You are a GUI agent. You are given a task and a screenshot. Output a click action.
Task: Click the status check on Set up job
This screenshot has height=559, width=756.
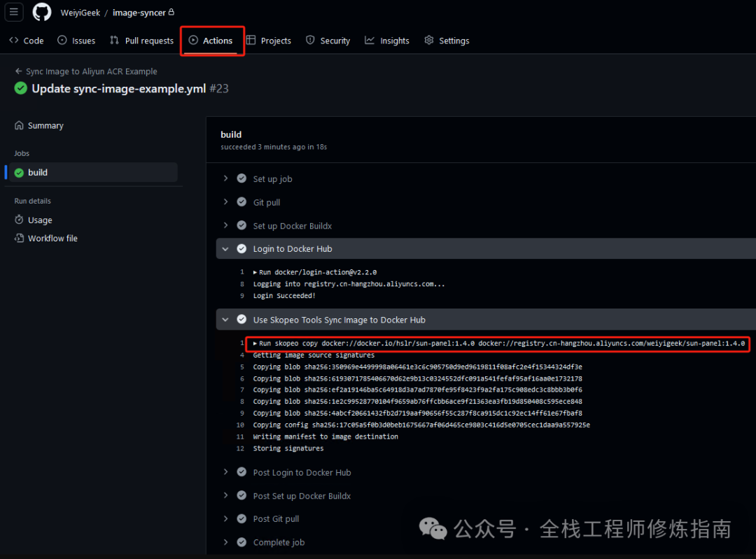pyautogui.click(x=241, y=178)
